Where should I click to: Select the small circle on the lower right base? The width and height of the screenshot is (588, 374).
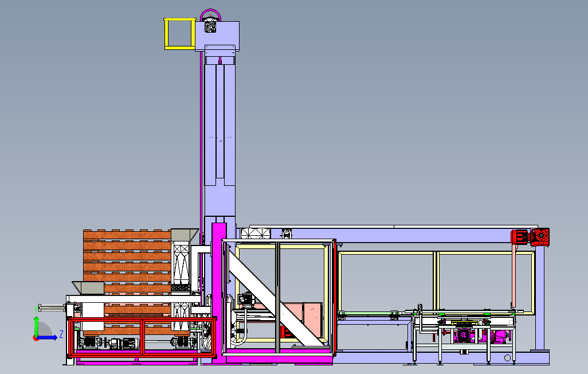tap(507, 358)
